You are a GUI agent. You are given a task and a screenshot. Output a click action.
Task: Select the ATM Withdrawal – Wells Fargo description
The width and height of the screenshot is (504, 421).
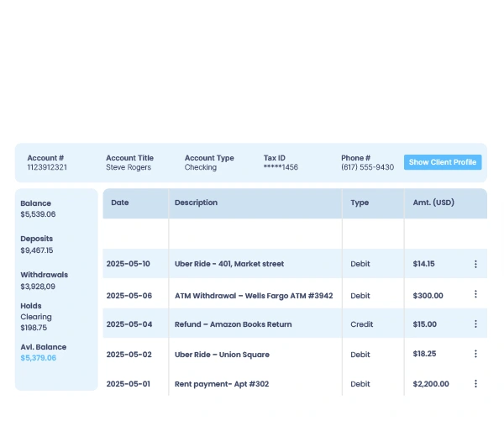[x=254, y=295]
